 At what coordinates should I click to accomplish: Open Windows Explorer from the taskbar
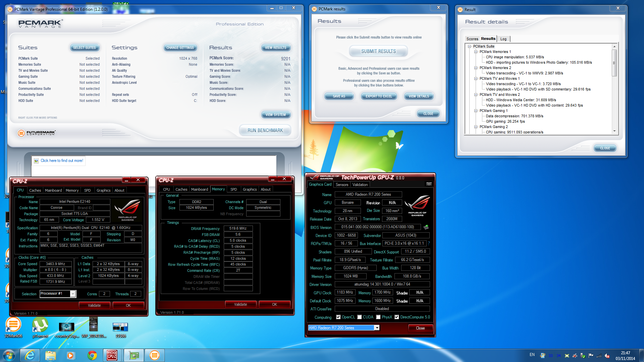click(x=50, y=355)
